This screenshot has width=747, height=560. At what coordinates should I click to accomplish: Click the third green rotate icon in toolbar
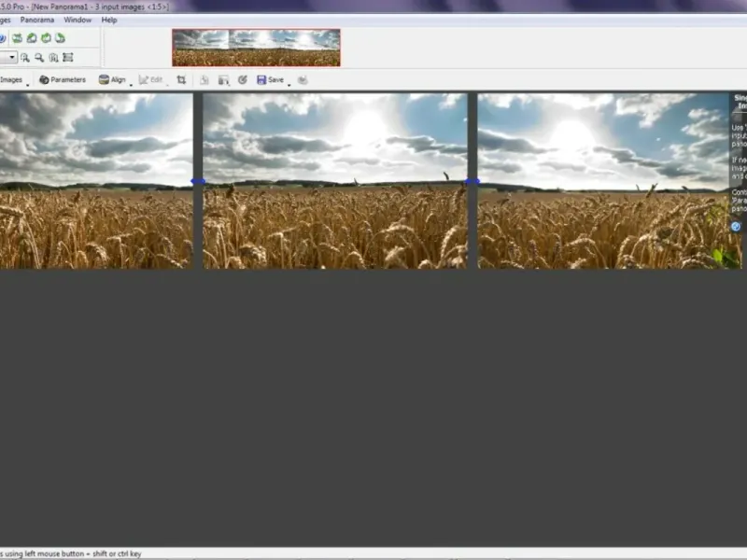pyautogui.click(x=46, y=38)
